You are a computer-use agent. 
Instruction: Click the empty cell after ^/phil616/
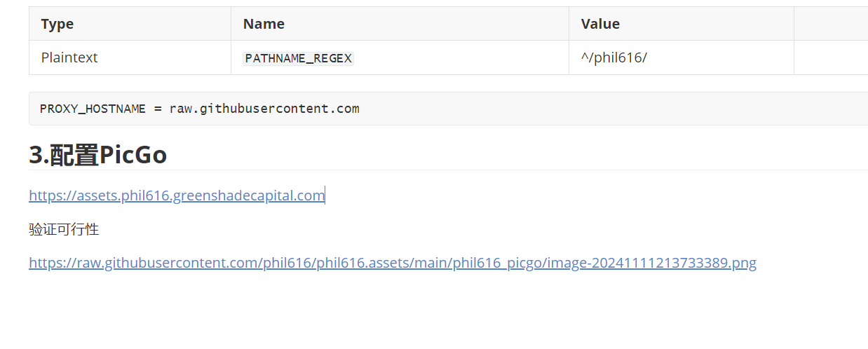(831, 57)
